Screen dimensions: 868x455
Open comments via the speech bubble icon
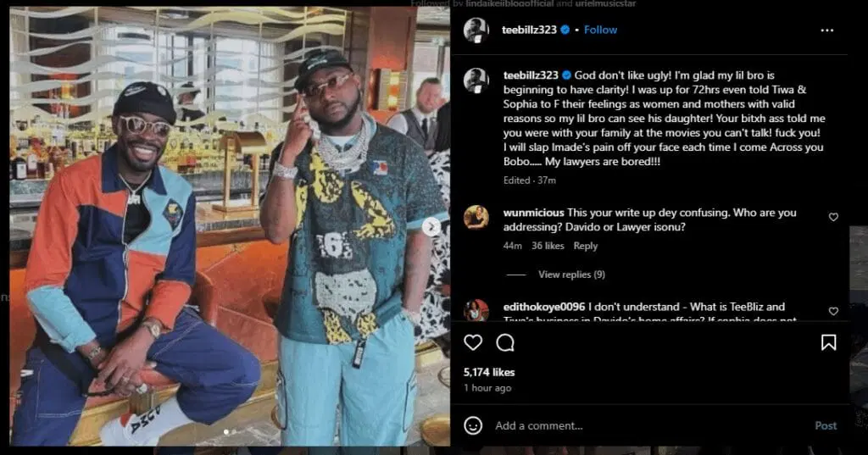click(x=505, y=342)
